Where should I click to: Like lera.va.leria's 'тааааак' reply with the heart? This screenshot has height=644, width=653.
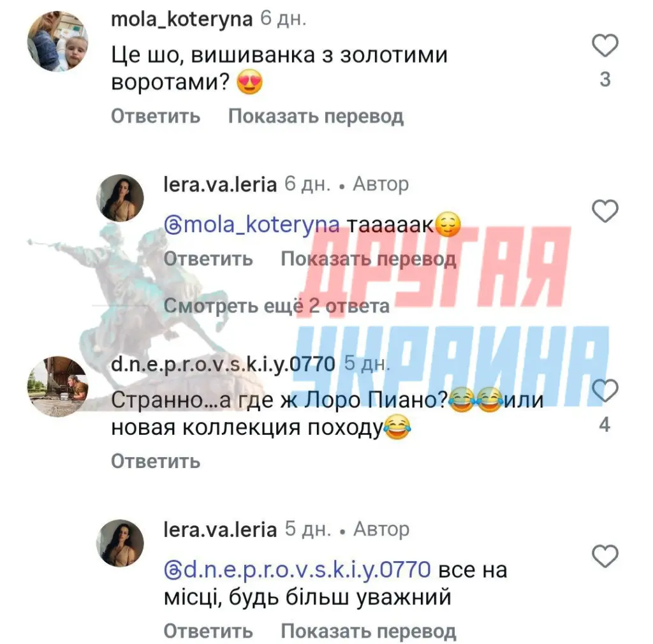(x=605, y=210)
